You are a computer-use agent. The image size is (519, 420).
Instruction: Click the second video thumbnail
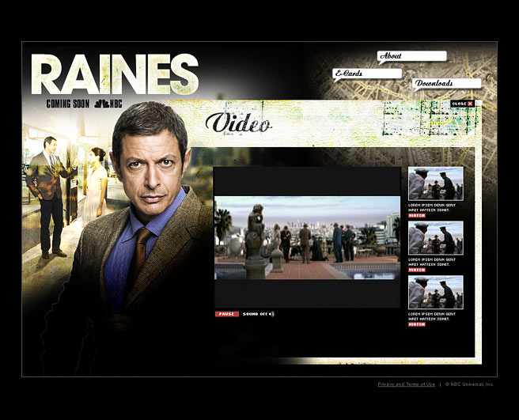point(436,238)
